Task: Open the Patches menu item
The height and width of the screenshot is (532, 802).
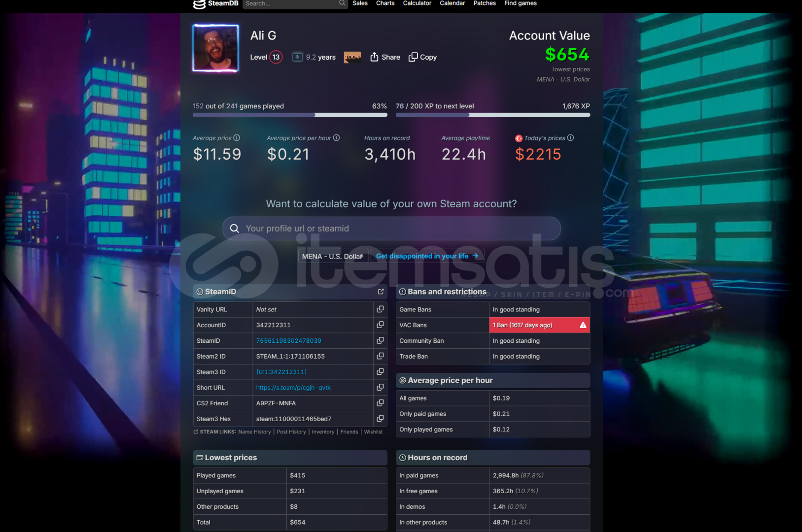Action: coord(485,3)
